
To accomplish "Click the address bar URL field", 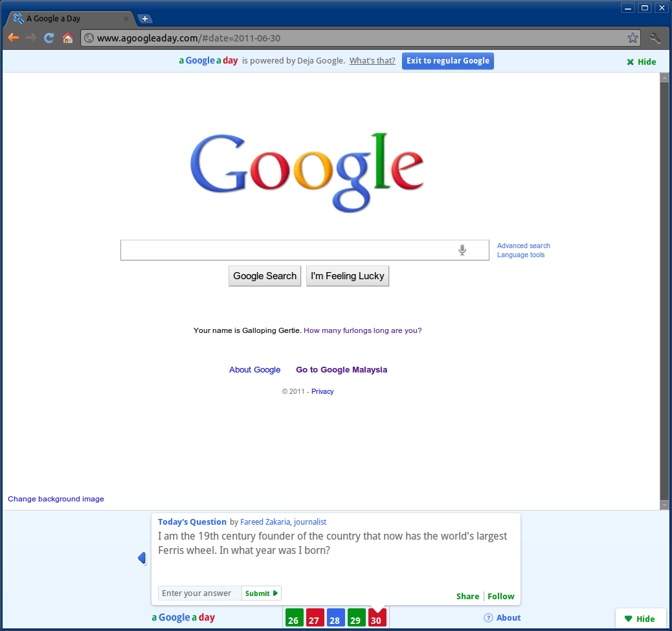I will (x=360, y=38).
